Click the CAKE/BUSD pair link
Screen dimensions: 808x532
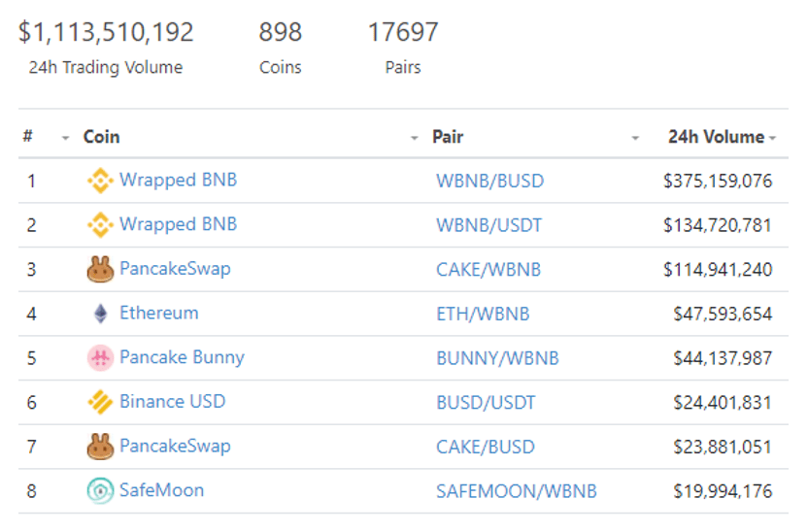485,447
